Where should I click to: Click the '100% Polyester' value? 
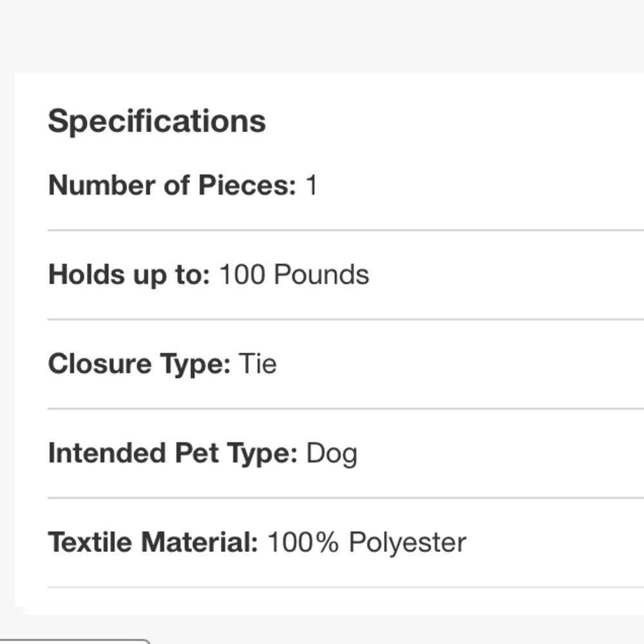pyautogui.click(x=367, y=542)
